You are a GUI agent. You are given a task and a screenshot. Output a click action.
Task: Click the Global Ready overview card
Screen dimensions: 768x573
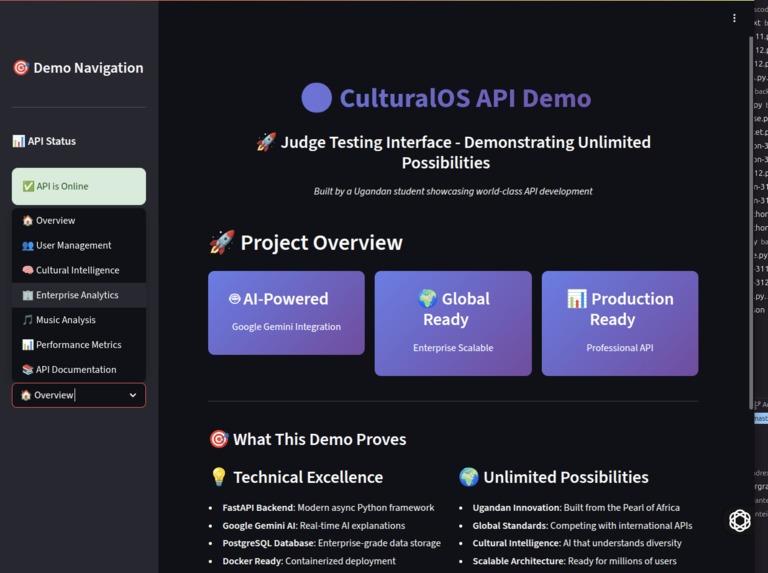pos(453,323)
